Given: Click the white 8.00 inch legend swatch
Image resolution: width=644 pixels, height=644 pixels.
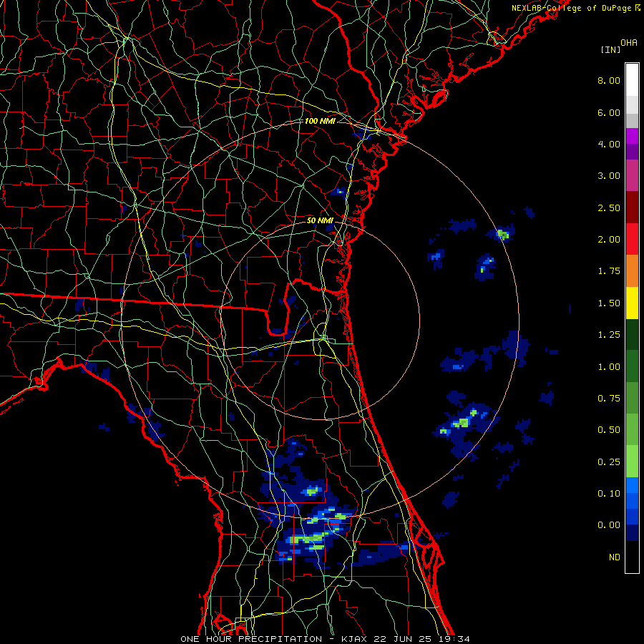Looking at the screenshot, I should 632,80.
